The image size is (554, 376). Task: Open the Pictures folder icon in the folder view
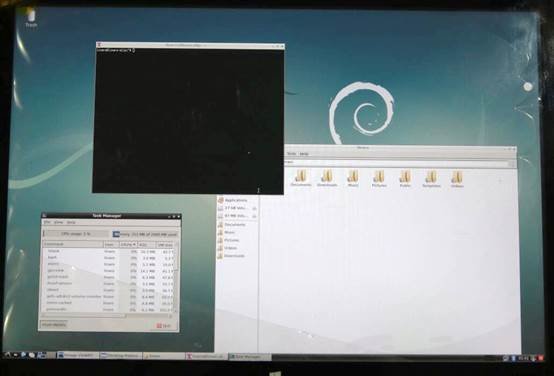pos(379,178)
